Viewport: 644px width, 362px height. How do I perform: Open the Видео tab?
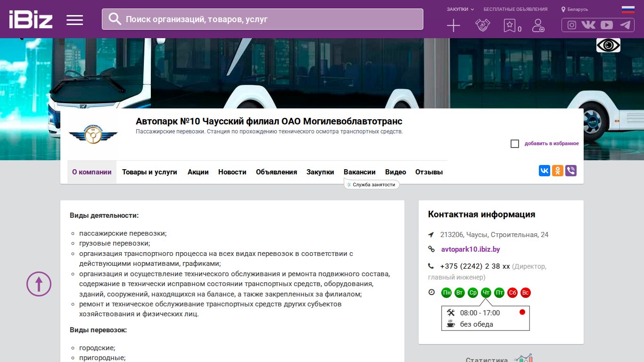pyautogui.click(x=396, y=172)
